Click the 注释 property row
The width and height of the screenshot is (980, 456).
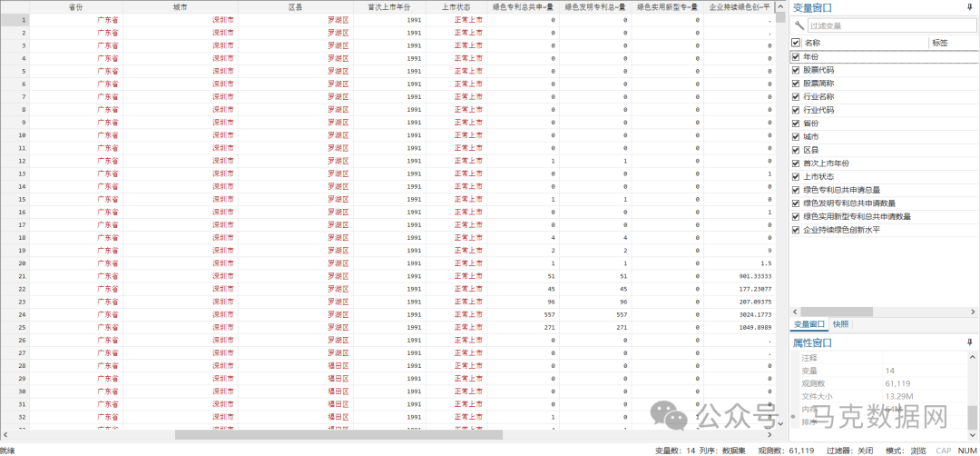tap(883, 358)
